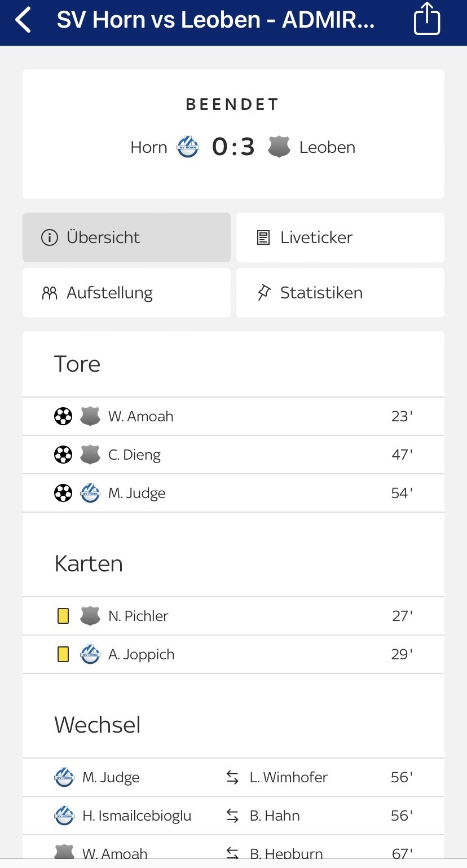Tap the swap arrows icon before L. Wimhofer

232,777
